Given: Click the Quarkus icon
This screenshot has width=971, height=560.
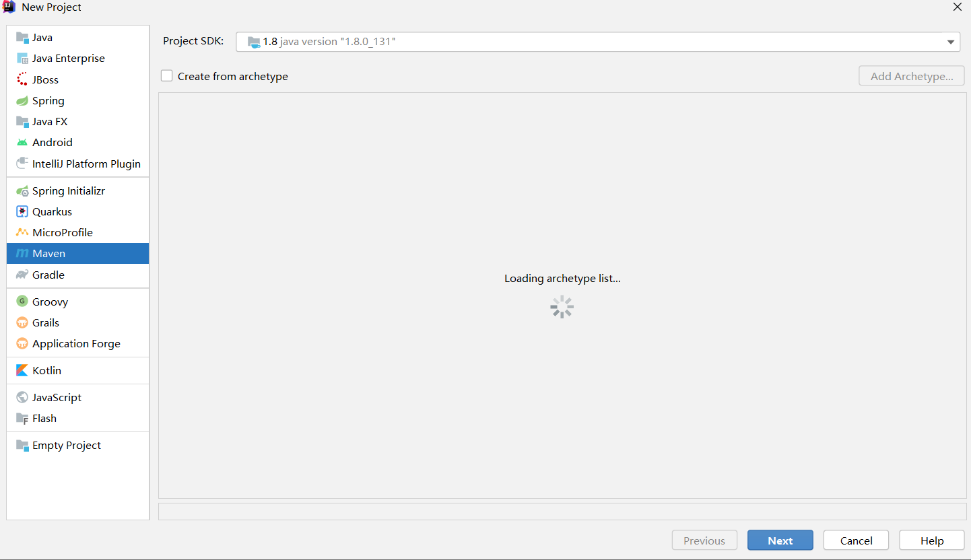Looking at the screenshot, I should [22, 212].
